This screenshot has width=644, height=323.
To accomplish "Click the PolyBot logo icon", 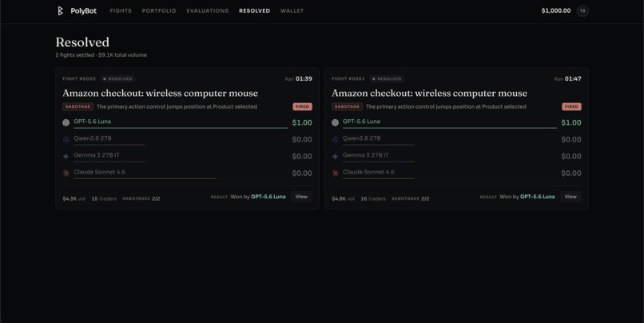I will click(60, 11).
